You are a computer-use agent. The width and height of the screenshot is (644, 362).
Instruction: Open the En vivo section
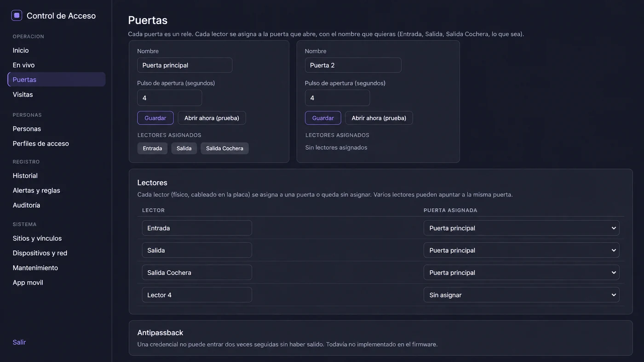click(x=23, y=65)
